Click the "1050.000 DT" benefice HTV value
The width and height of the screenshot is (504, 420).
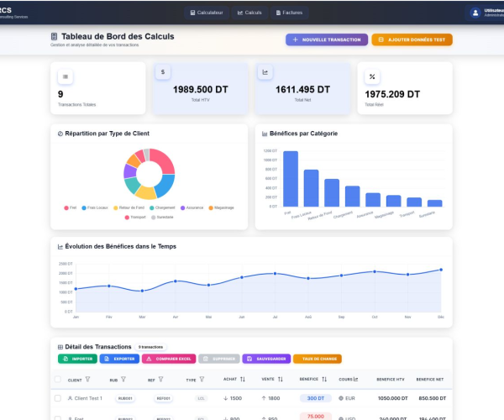[393, 398]
